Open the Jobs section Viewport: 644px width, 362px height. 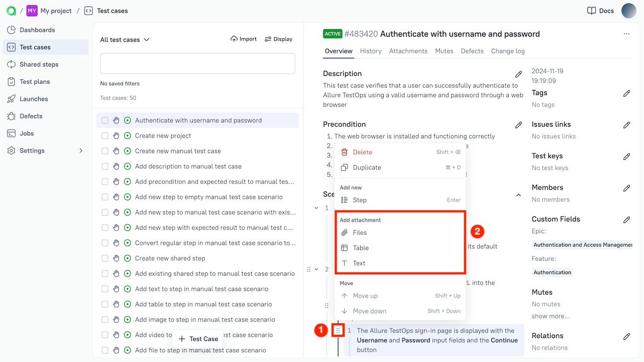(x=29, y=133)
